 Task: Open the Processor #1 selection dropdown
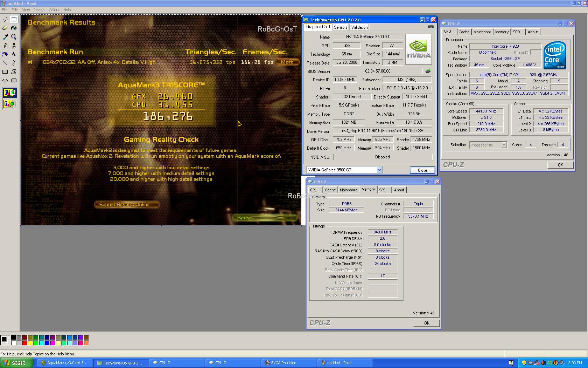point(504,145)
